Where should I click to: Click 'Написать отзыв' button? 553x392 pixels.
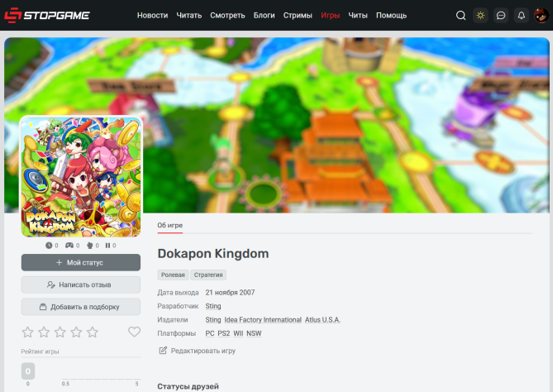point(80,284)
